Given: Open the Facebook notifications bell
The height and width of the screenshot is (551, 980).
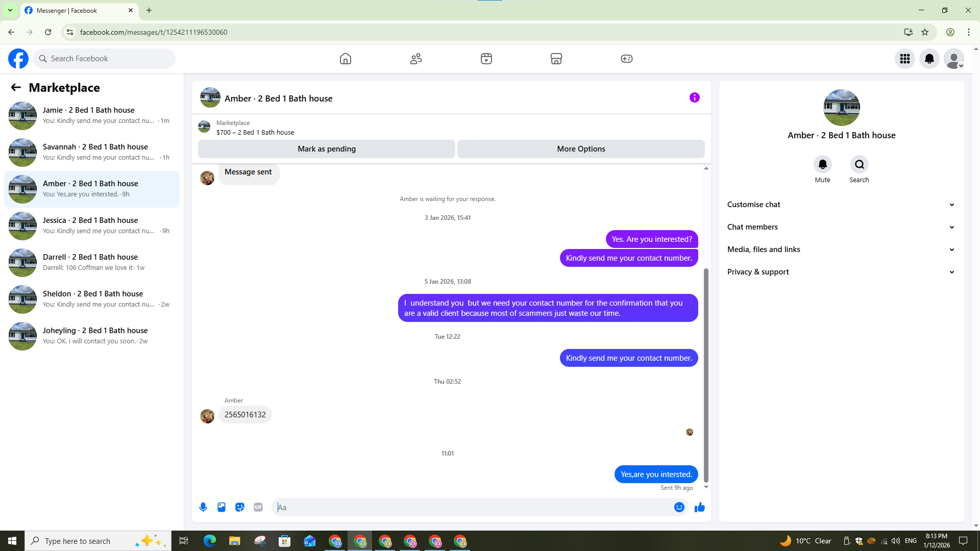Looking at the screenshot, I should (x=929, y=59).
